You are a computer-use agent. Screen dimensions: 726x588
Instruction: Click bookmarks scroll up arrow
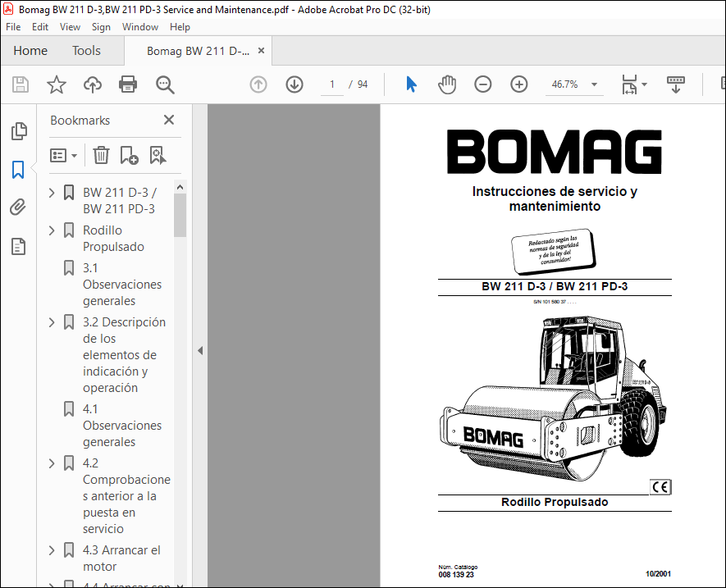point(180,187)
